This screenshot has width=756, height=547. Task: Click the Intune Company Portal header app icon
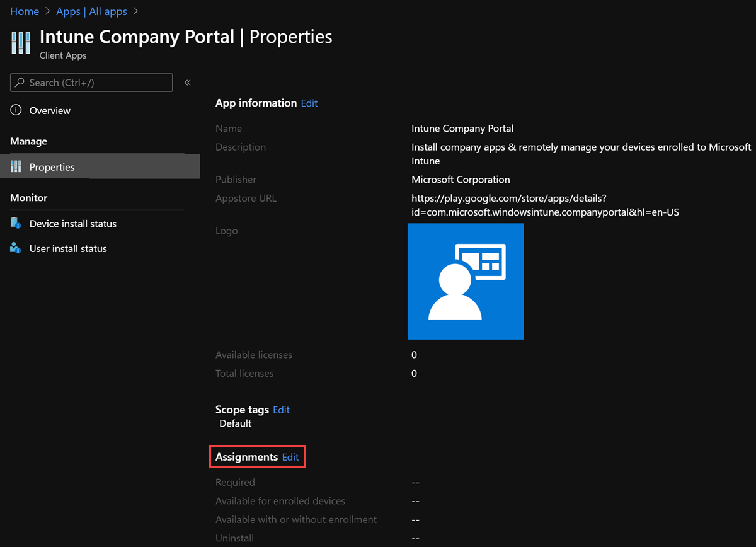click(x=21, y=43)
